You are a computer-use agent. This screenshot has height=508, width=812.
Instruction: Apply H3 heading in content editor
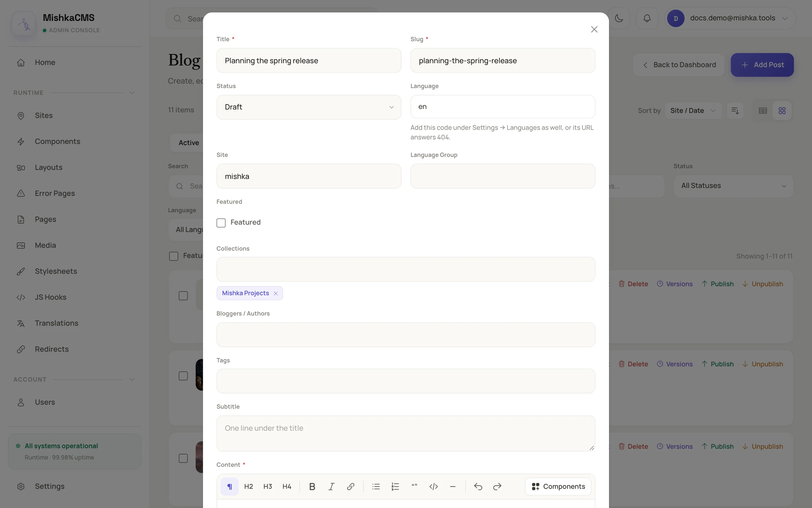[x=268, y=487]
